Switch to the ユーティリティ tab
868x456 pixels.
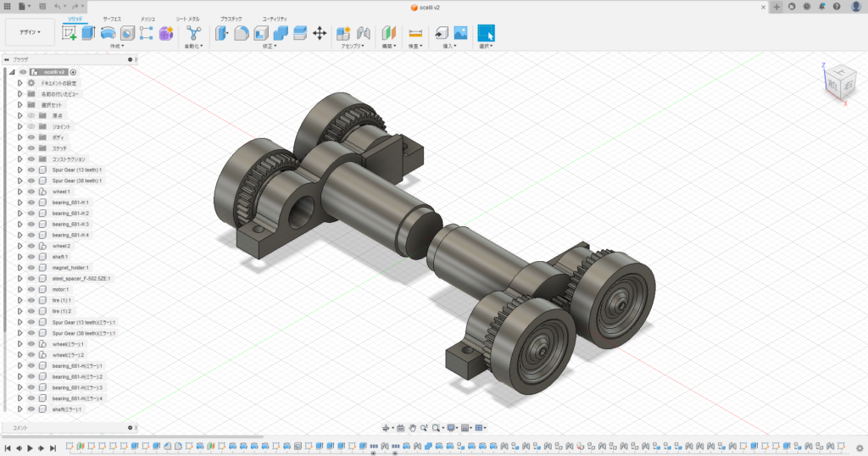pos(275,19)
